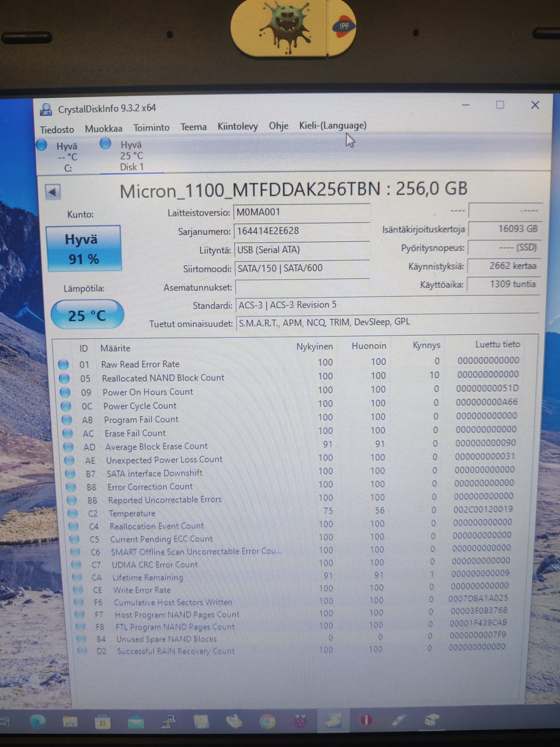Open Microsoft Store from the taskbar
Viewport: 560px width, 747px height.
(102, 722)
